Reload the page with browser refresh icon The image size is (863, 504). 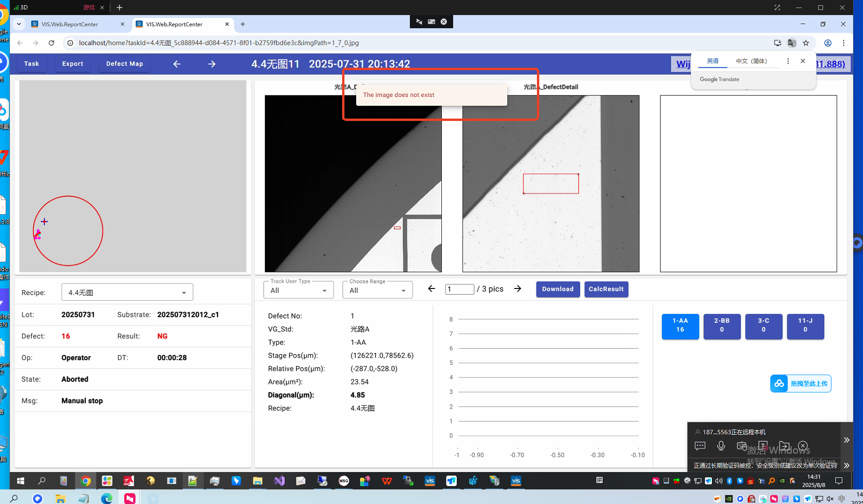51,43
